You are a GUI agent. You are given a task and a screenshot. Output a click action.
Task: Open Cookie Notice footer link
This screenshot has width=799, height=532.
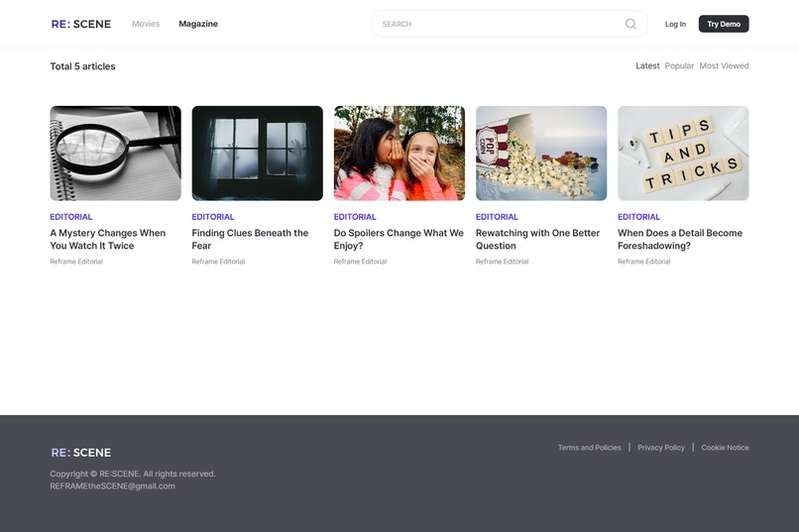725,448
